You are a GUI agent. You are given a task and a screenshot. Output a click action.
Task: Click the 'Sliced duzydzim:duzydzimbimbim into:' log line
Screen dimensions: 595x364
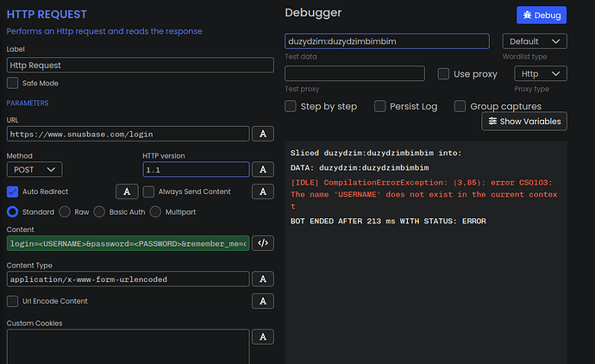click(x=376, y=153)
